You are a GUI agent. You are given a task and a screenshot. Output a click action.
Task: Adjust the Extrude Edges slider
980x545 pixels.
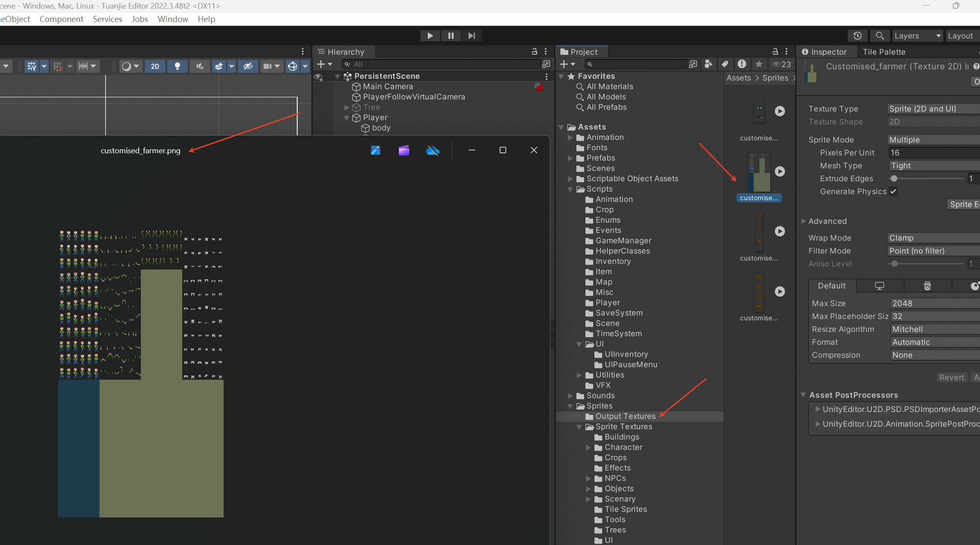[894, 179]
